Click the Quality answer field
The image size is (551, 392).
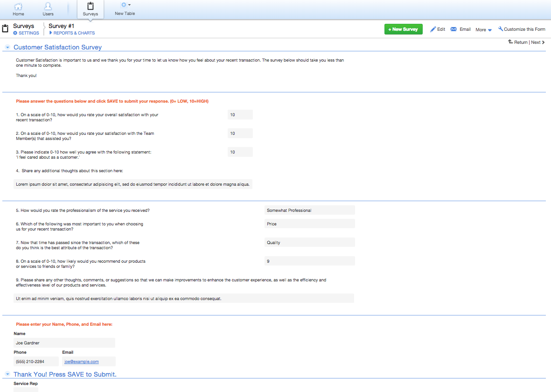pyautogui.click(x=310, y=242)
